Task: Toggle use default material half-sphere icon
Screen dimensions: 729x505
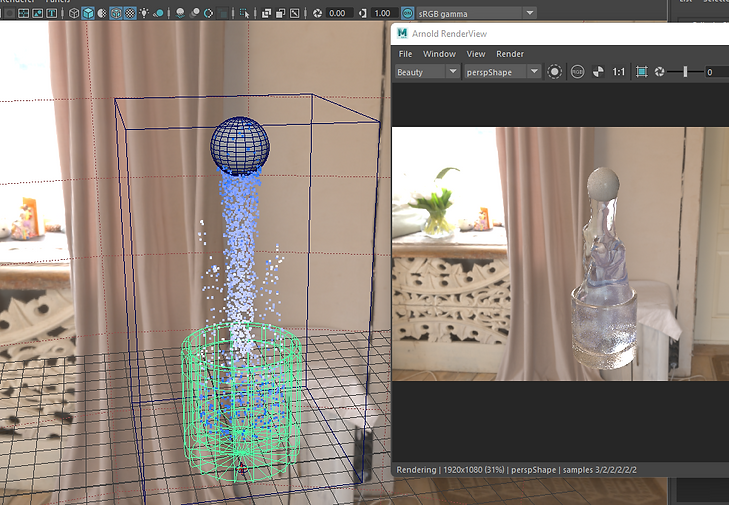Action: coord(102,13)
